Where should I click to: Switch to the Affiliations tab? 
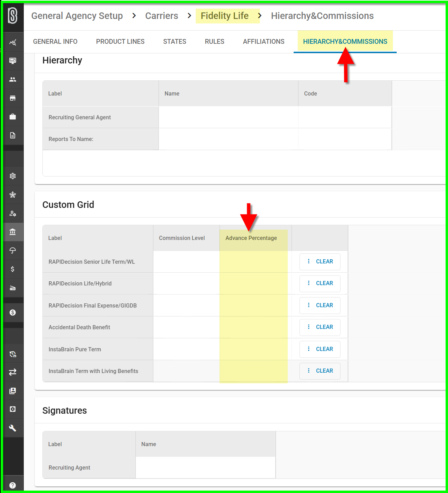(264, 41)
